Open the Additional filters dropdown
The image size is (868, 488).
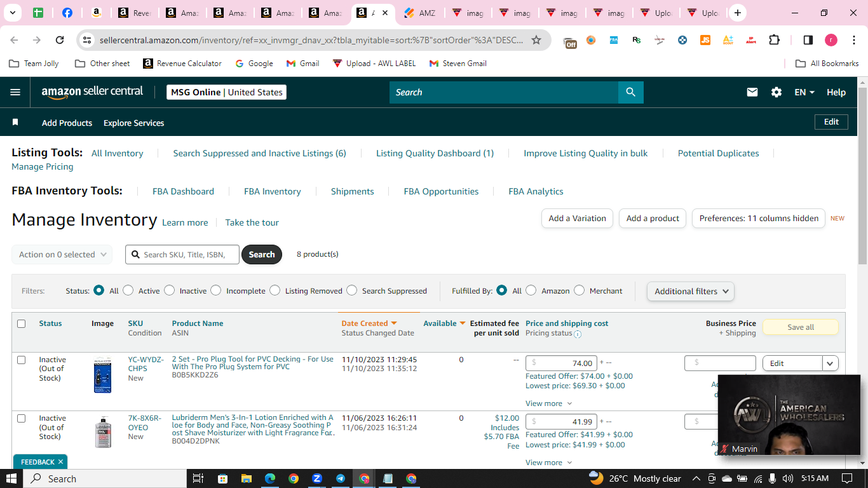tap(691, 291)
